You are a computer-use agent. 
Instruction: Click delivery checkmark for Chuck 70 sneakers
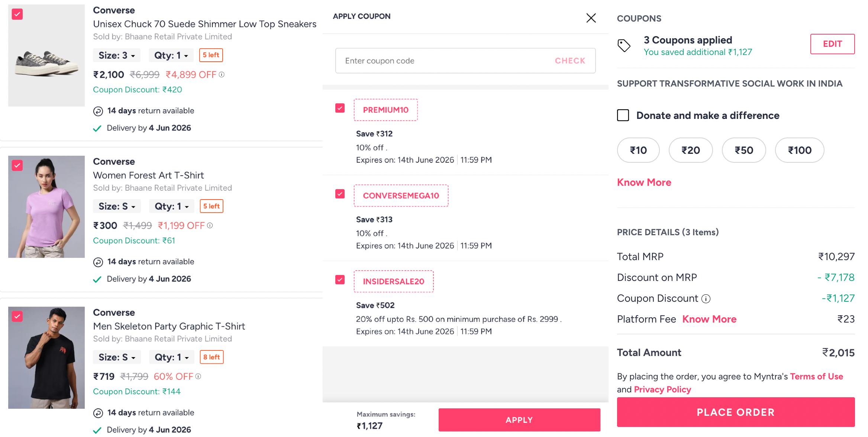point(97,128)
